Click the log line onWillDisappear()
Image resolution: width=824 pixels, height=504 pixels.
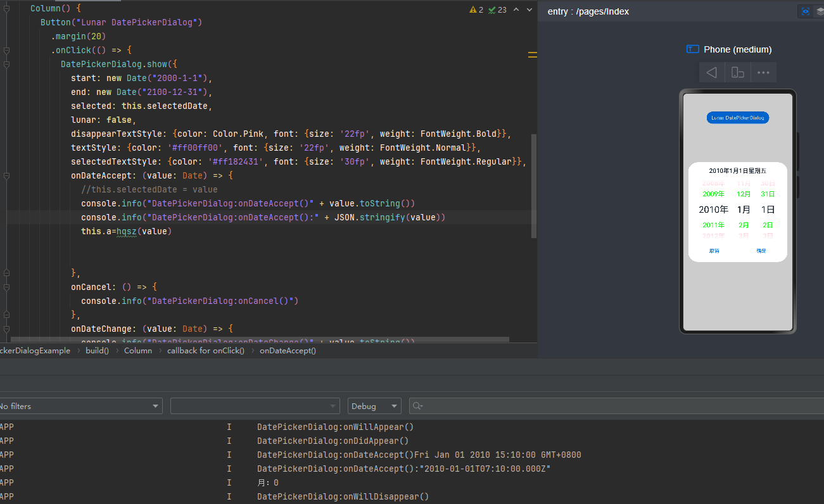tap(343, 496)
